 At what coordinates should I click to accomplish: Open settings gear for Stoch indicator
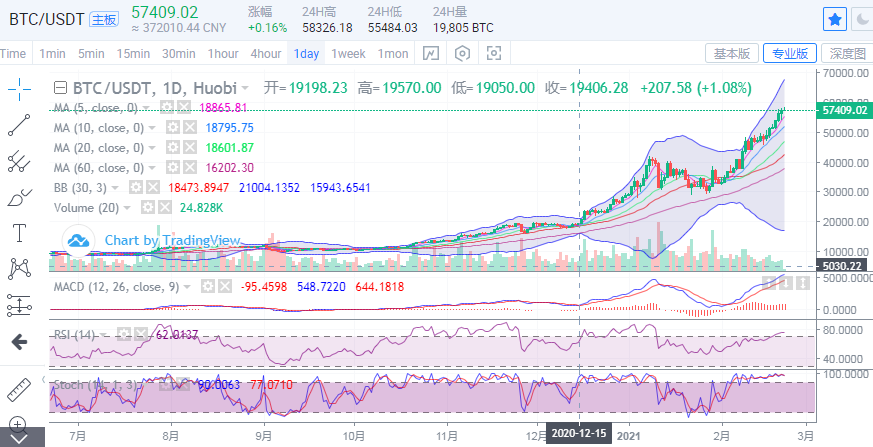coord(166,384)
